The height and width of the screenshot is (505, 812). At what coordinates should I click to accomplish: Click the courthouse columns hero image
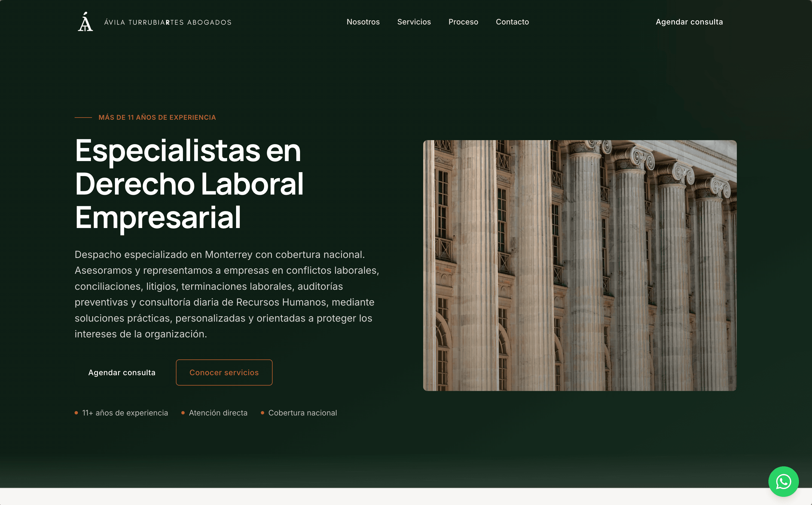click(x=580, y=266)
